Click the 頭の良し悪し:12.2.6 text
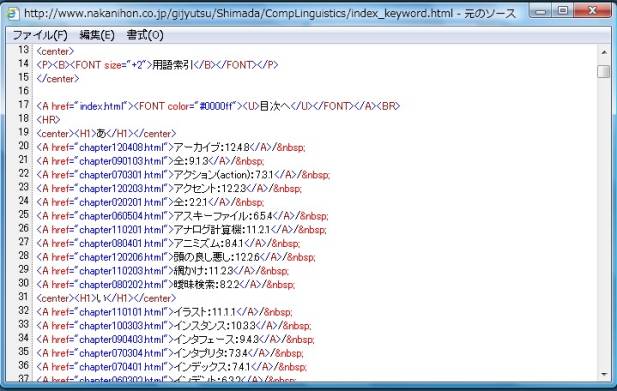617x391 pixels. click(217, 257)
